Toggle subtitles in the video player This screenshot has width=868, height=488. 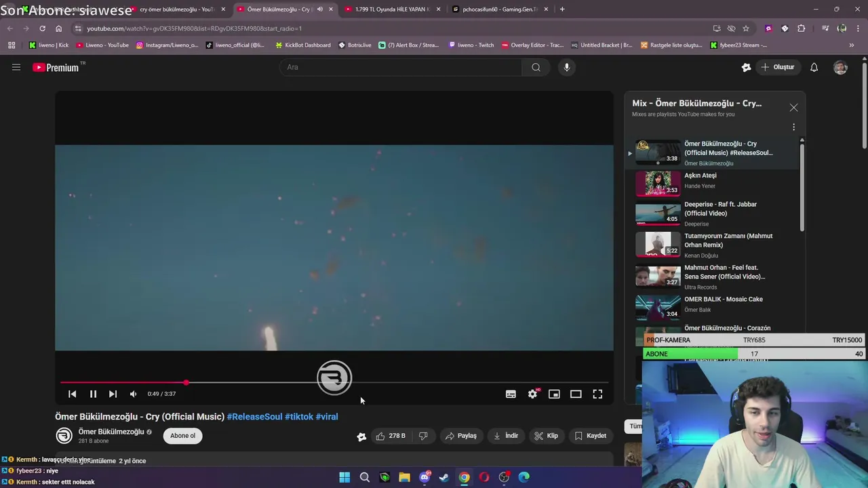tap(511, 394)
